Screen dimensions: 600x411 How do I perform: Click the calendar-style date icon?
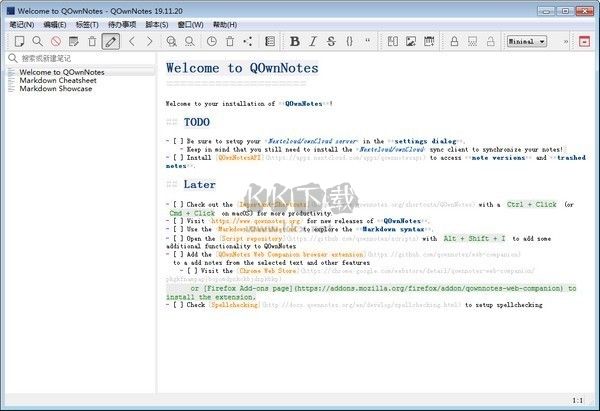[x=429, y=41]
